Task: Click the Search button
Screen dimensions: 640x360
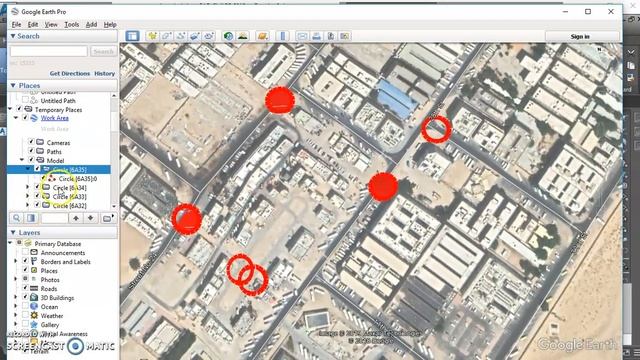Action: click(x=103, y=51)
